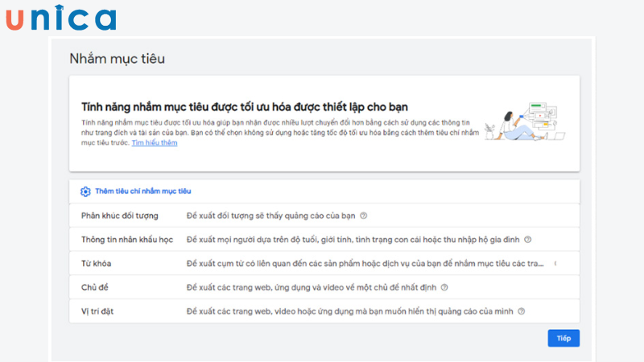The height and width of the screenshot is (362, 644).
Task: Click heading Tính năng nhắm mục tiêu được tối ưu hóa
Action: pyautogui.click(x=245, y=107)
